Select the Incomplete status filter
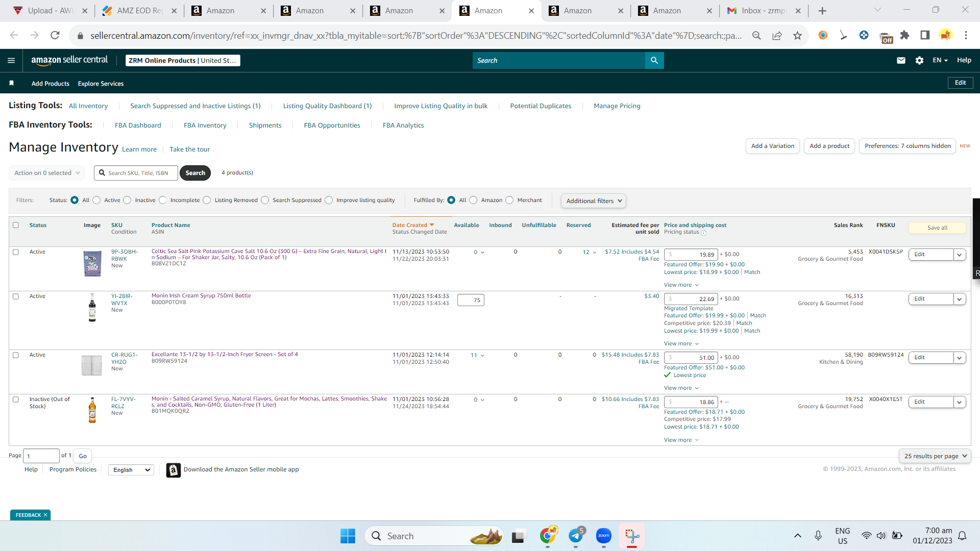The height and width of the screenshot is (551, 980). point(162,200)
